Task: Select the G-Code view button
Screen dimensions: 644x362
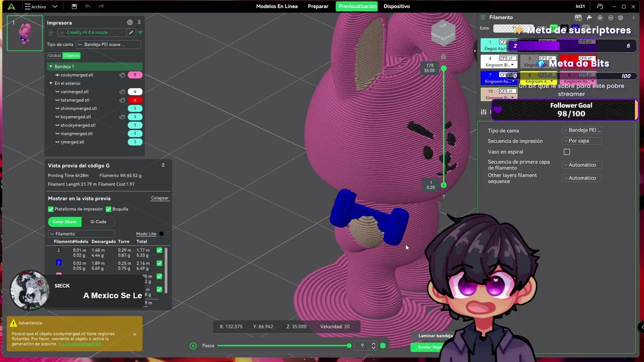Action: (x=98, y=222)
